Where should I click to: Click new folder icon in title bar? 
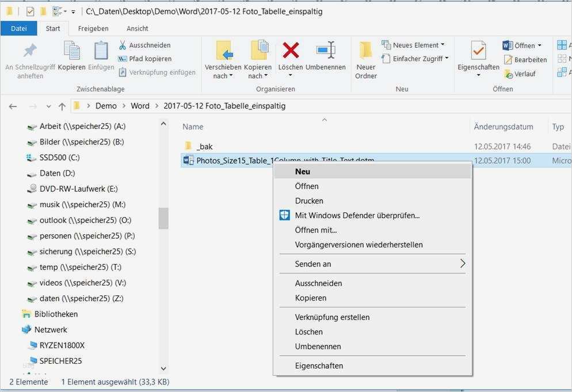tap(43, 12)
